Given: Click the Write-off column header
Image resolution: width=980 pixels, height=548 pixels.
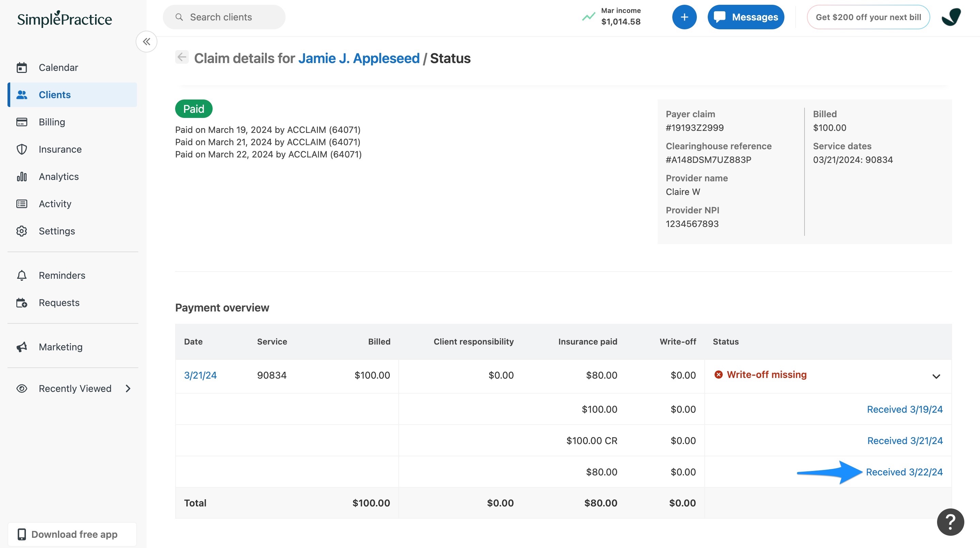Looking at the screenshot, I should pos(677,341).
